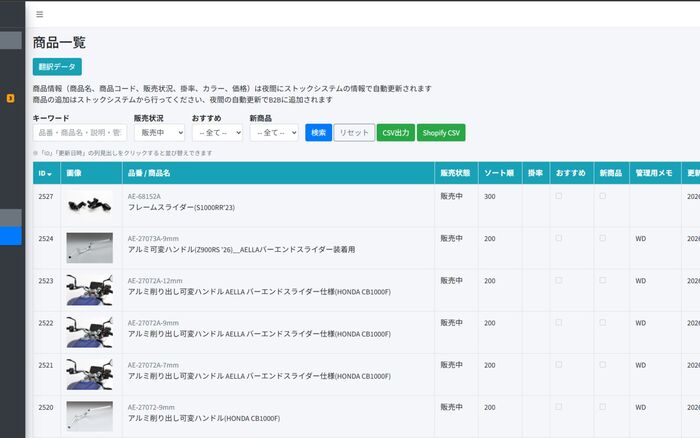Open the 翻訳データ button
The height and width of the screenshot is (438, 700).
coord(57,67)
